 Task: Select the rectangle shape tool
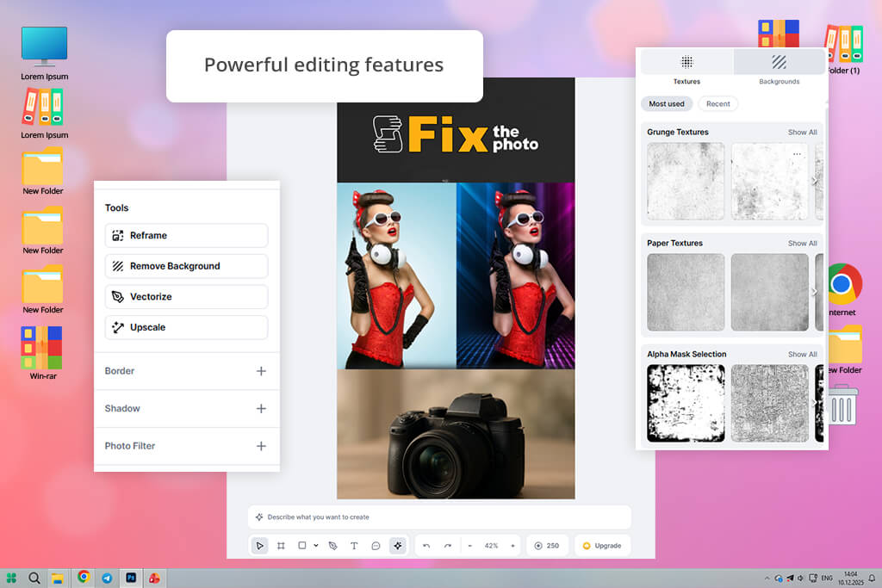tap(302, 545)
